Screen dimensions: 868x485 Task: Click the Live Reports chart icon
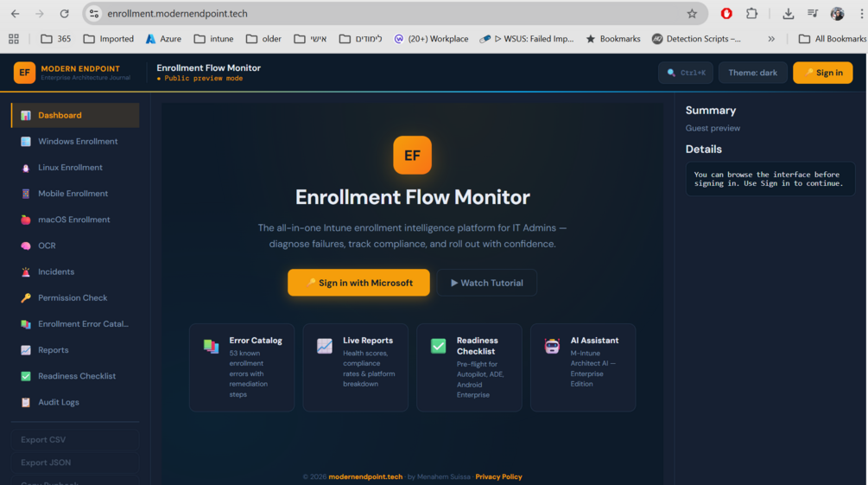pos(325,346)
